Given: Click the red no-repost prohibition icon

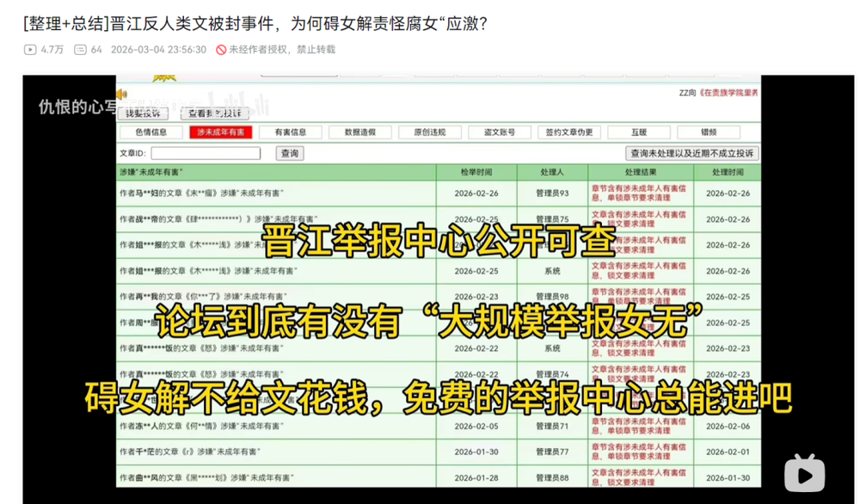Looking at the screenshot, I should click(x=221, y=50).
